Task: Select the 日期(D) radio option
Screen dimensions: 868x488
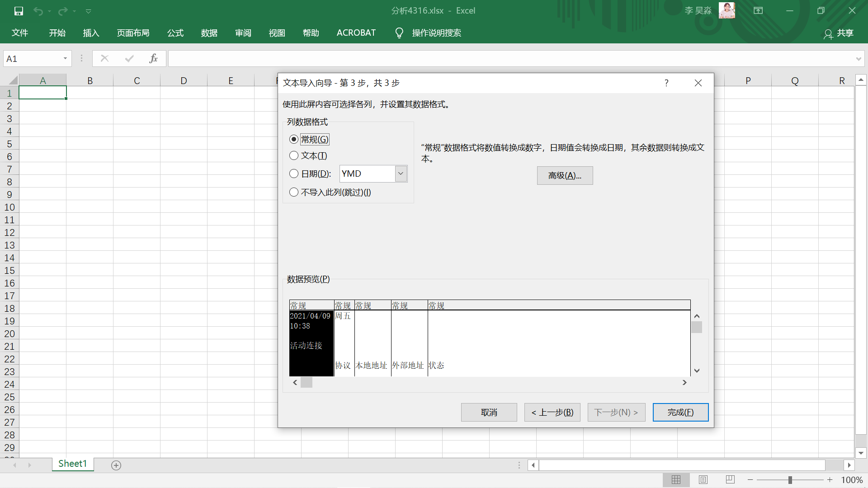Action: tap(294, 174)
